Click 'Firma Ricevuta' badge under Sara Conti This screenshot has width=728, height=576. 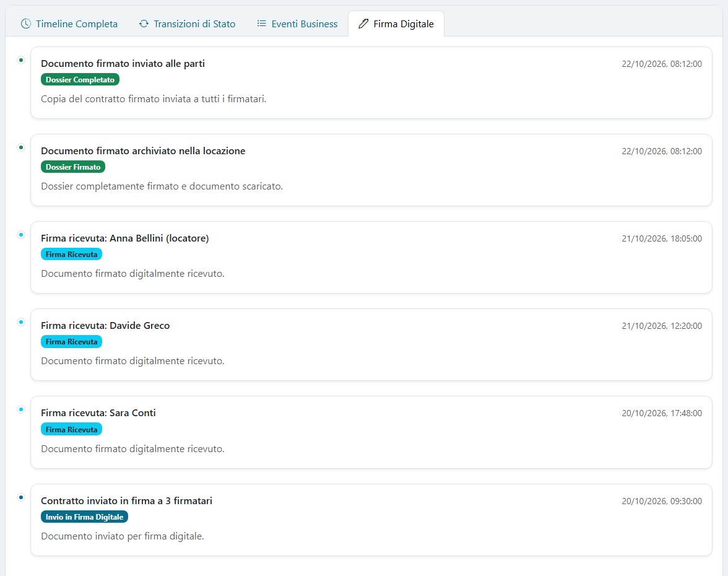72,430
